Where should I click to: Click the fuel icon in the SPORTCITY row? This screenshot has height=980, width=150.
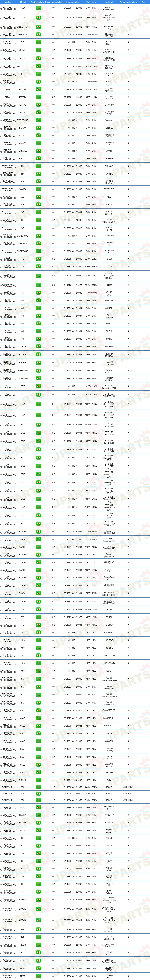click(x=38, y=67)
